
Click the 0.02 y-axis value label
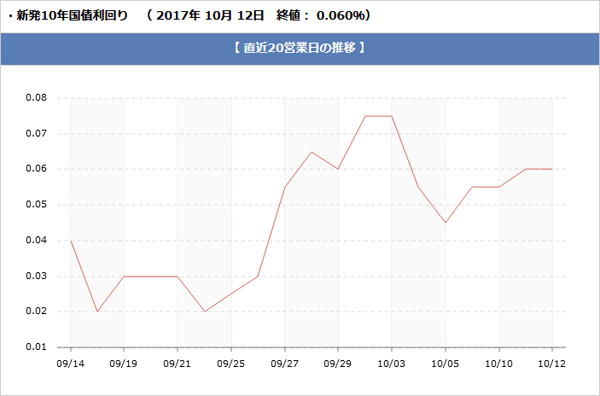36,311
